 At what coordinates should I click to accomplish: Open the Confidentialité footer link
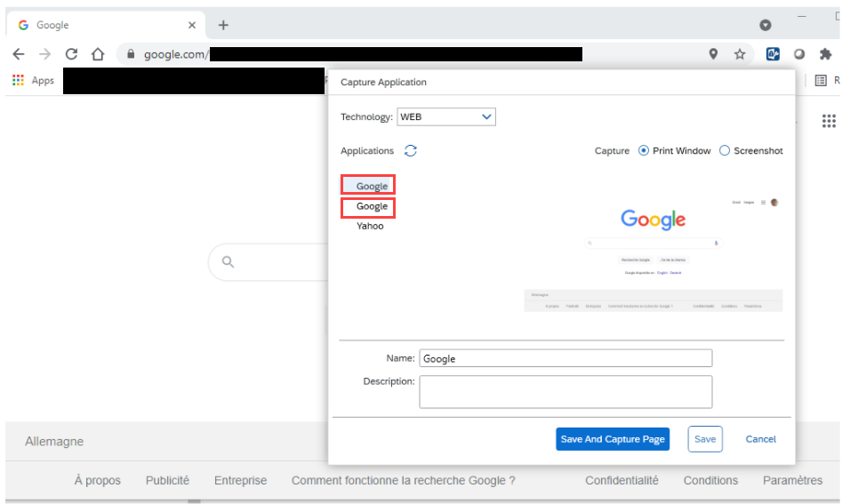(621, 480)
